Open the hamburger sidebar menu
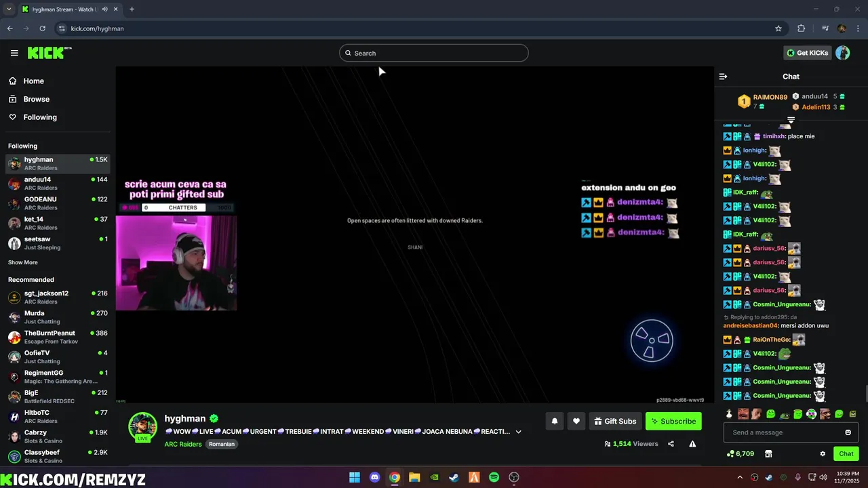 [14, 53]
